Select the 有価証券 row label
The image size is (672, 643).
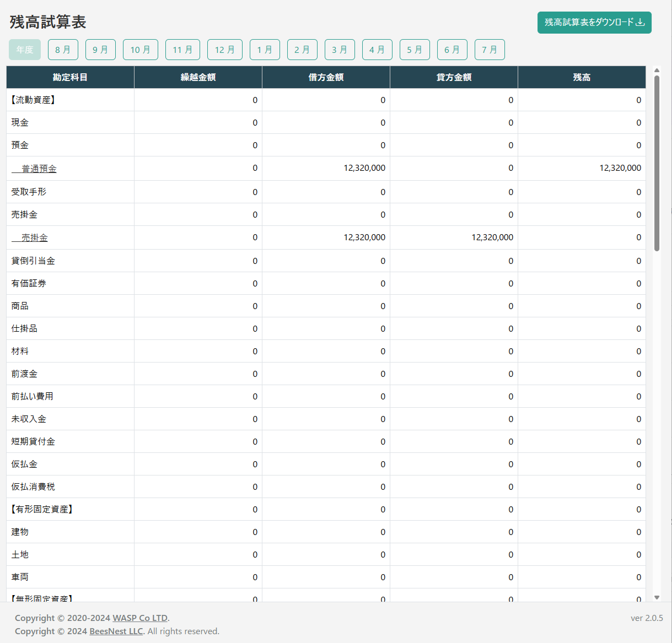coord(29,283)
